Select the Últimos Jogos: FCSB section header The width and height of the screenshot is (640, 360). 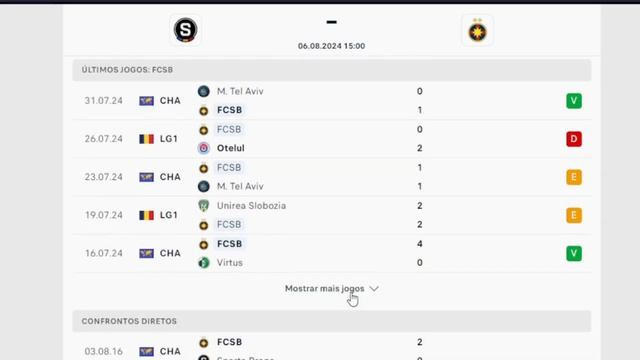(332, 70)
